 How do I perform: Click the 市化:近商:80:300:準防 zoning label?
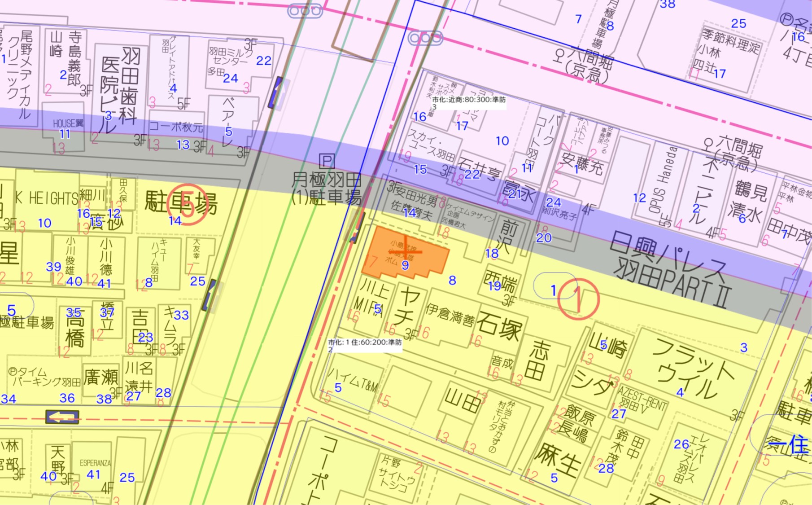468,100
